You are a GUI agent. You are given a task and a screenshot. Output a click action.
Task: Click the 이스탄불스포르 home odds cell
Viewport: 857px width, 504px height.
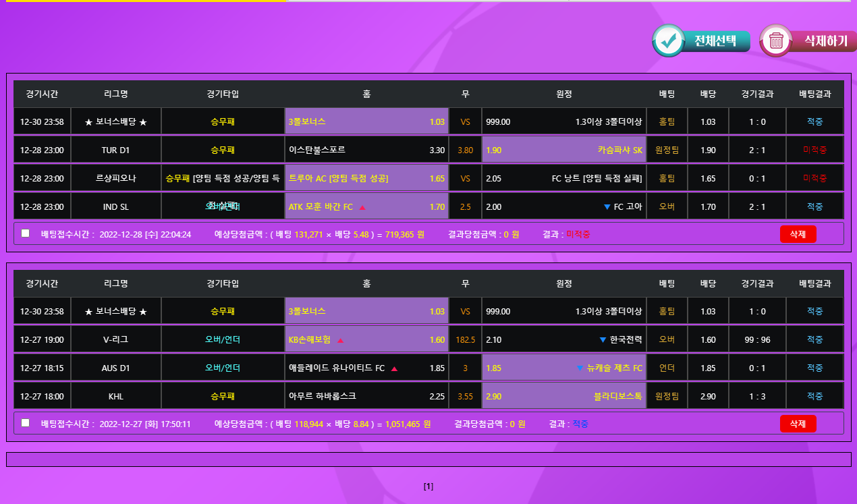click(x=366, y=150)
